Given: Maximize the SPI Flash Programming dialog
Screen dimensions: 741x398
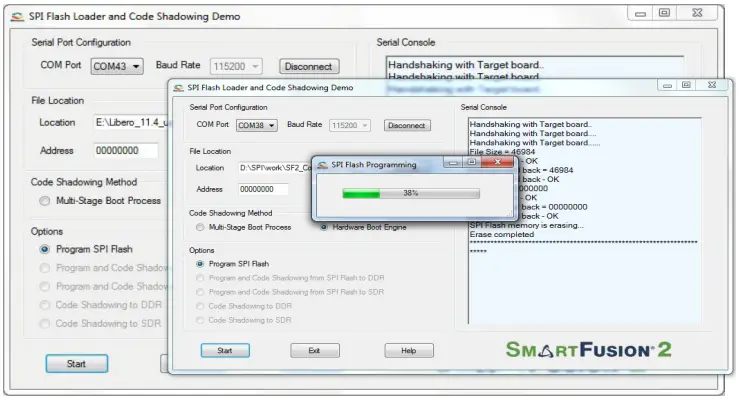Looking at the screenshot, I should click(471, 162).
